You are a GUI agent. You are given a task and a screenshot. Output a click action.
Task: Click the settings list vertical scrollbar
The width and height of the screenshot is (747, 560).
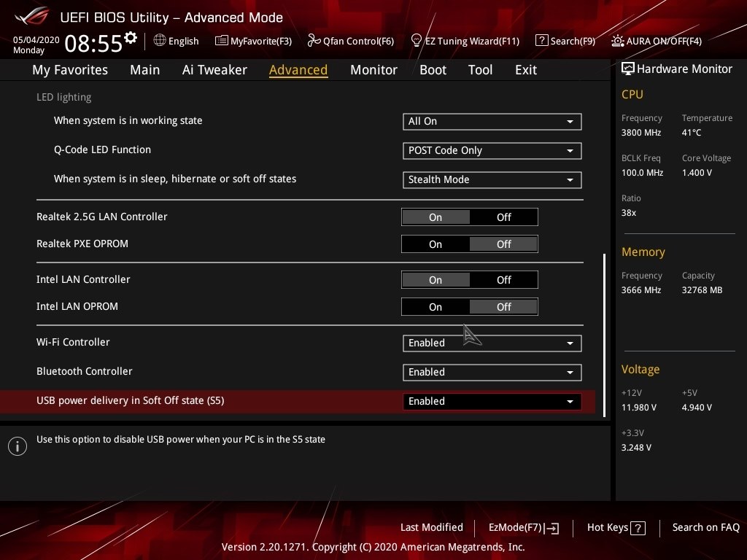click(x=604, y=335)
